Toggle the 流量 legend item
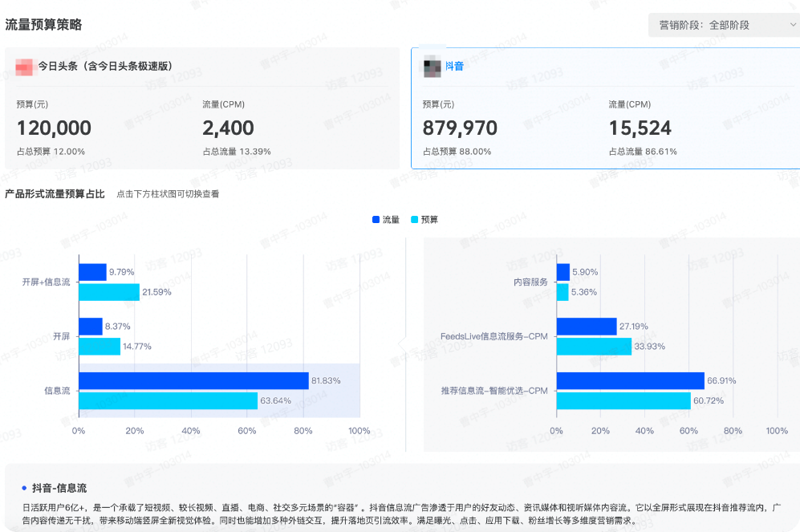Viewport: 800px width, 532px height. (x=386, y=219)
